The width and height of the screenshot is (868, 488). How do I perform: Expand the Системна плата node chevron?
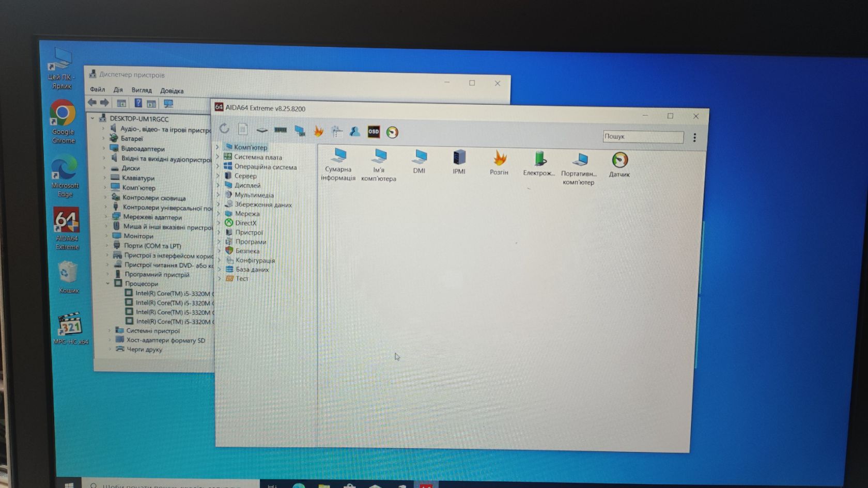218,156
